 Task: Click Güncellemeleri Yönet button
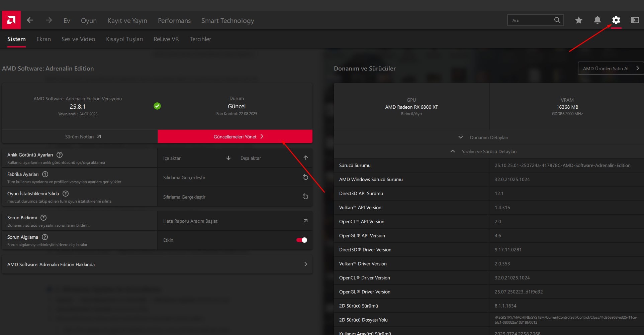point(235,137)
